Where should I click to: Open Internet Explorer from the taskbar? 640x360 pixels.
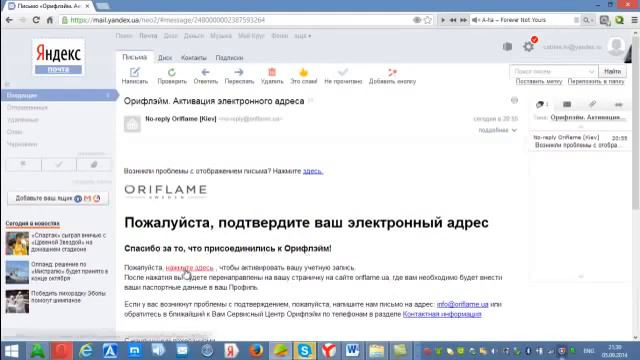click(86, 351)
